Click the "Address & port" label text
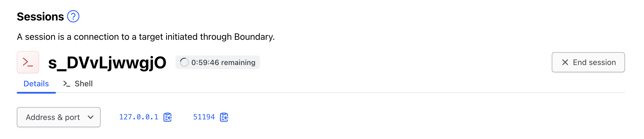 pyautogui.click(x=53, y=117)
